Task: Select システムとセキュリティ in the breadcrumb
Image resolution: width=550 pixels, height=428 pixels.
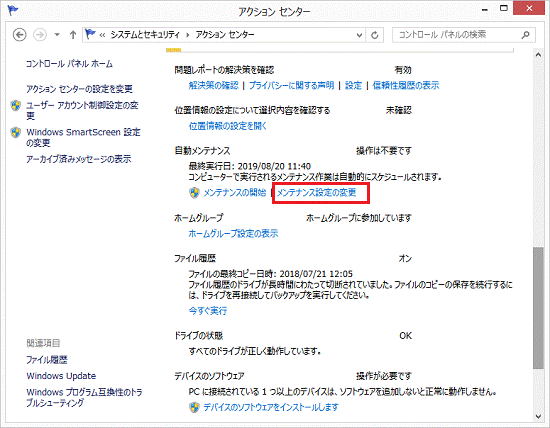Action: 145,34
